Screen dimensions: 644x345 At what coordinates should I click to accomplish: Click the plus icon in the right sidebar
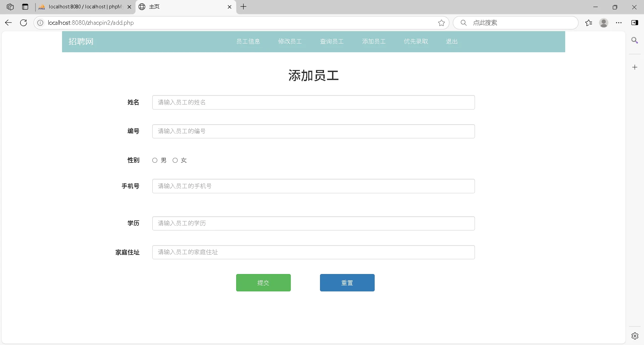pos(635,67)
